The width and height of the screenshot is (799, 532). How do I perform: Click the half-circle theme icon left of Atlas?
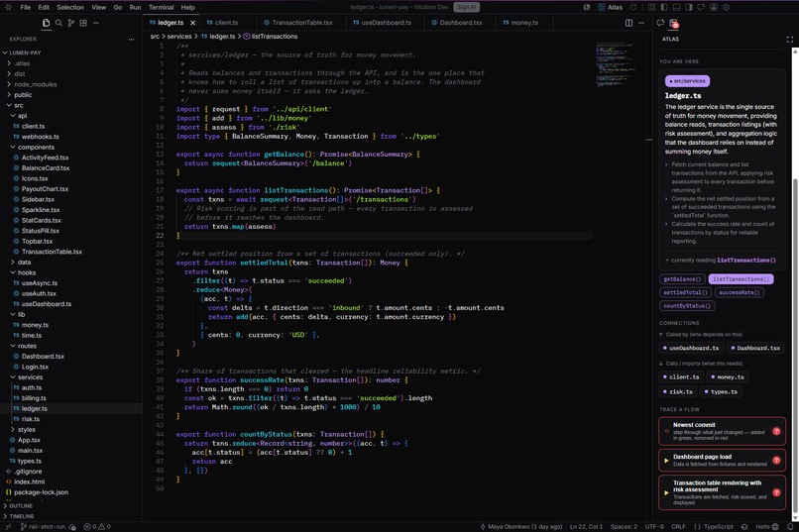587,7
